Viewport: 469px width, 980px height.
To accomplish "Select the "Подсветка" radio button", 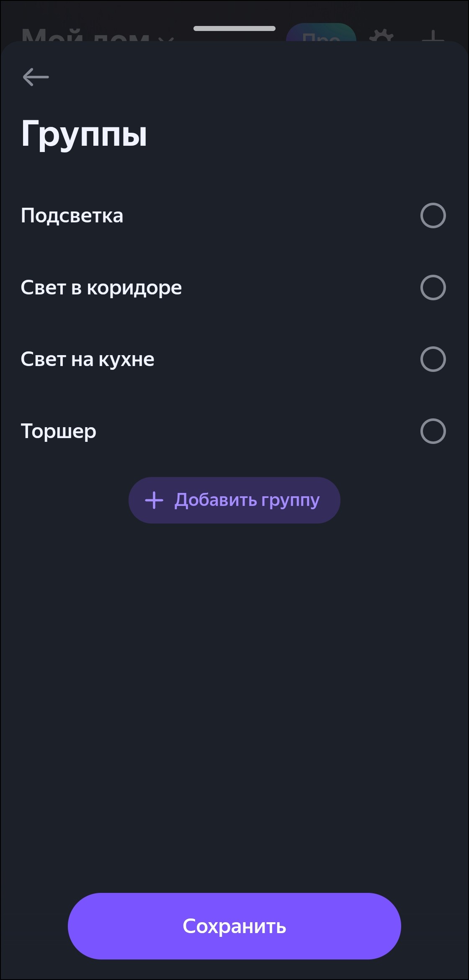I will (x=433, y=216).
